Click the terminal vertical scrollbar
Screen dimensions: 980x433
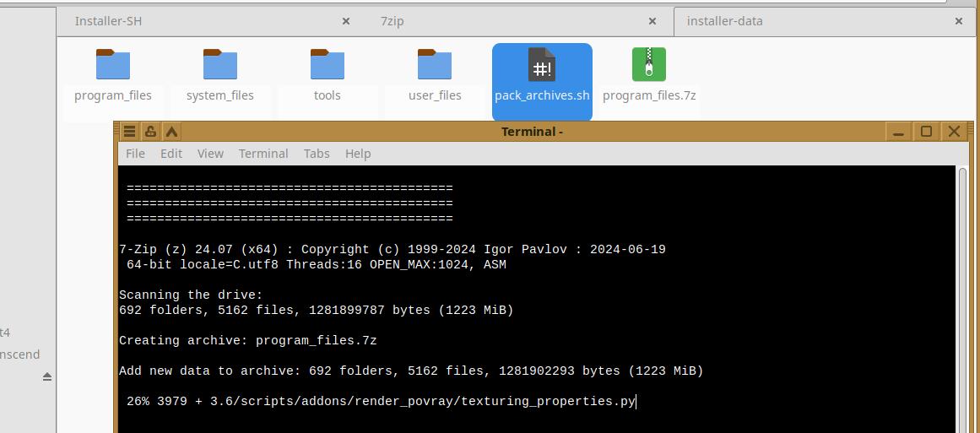[963, 300]
